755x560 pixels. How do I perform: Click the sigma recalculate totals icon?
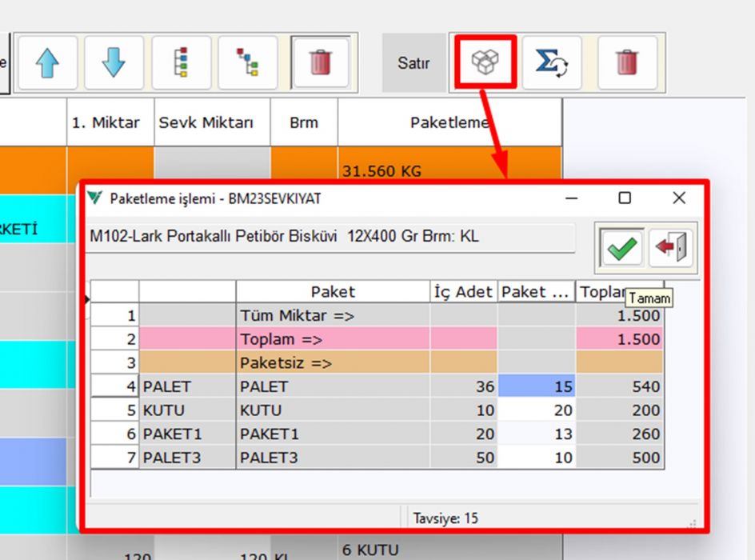coord(551,62)
